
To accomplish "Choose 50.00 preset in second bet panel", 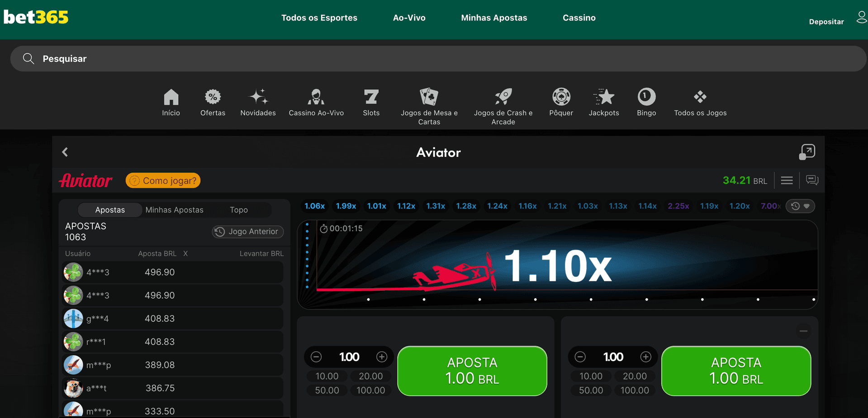I will pos(591,390).
